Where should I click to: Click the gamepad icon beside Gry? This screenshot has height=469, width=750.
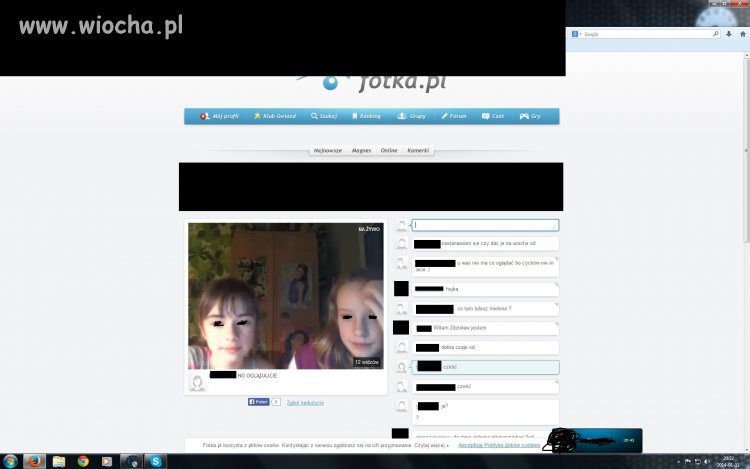pyautogui.click(x=524, y=116)
